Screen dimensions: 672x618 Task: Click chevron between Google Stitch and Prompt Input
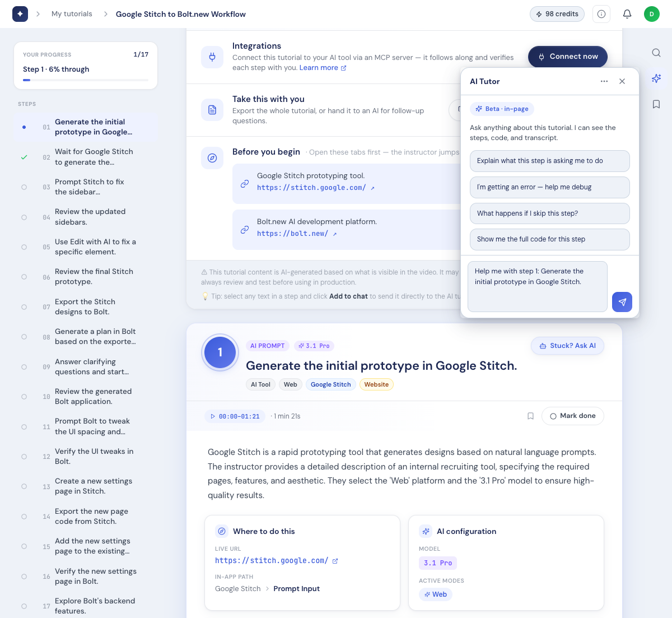(267, 589)
